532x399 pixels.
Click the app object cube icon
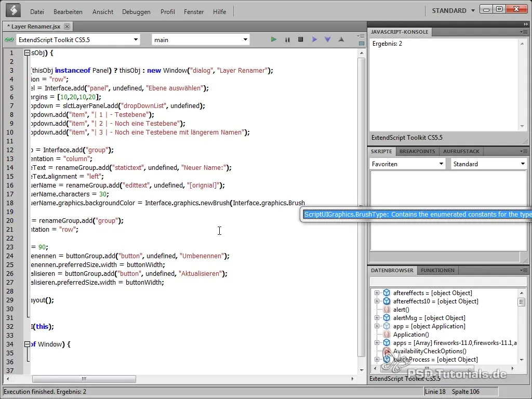click(x=387, y=326)
